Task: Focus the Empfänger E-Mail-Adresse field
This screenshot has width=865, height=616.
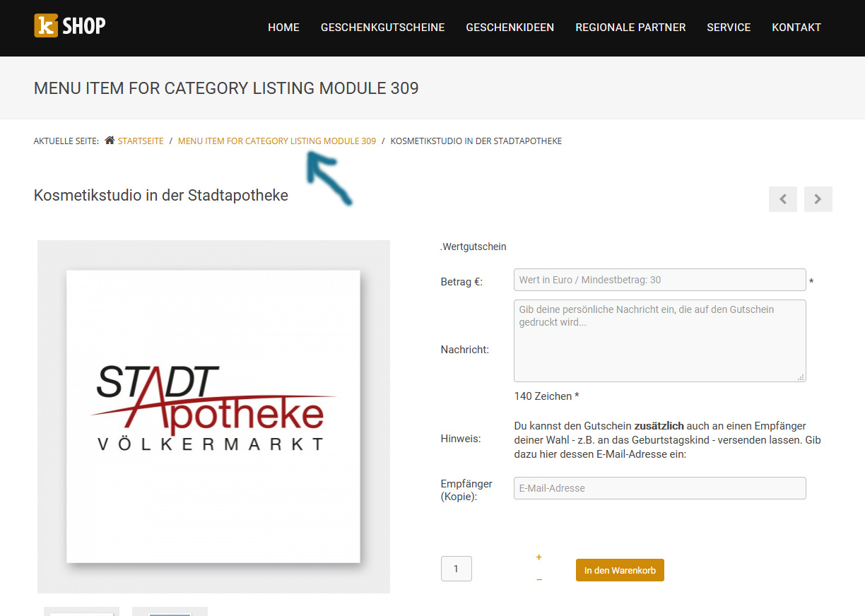Action: tap(660, 488)
